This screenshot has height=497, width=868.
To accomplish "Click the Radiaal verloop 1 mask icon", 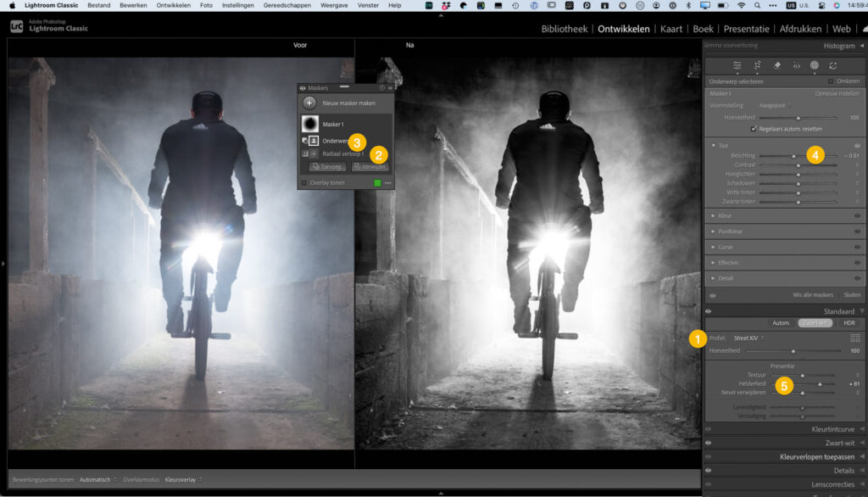I will 314,154.
